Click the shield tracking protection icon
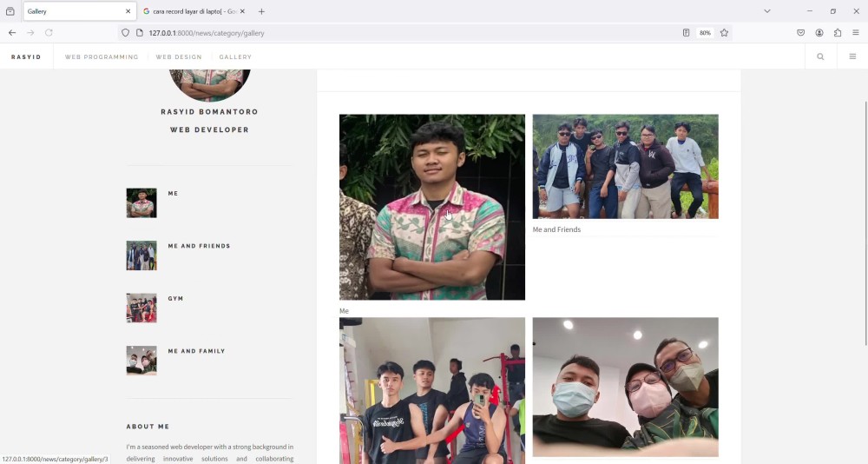868x464 pixels. (x=126, y=33)
